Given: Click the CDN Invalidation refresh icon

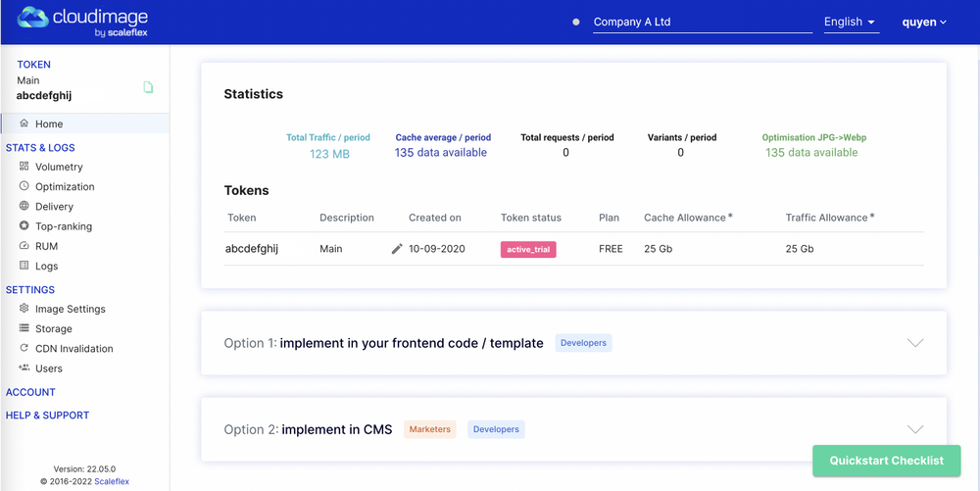Looking at the screenshot, I should [x=24, y=348].
